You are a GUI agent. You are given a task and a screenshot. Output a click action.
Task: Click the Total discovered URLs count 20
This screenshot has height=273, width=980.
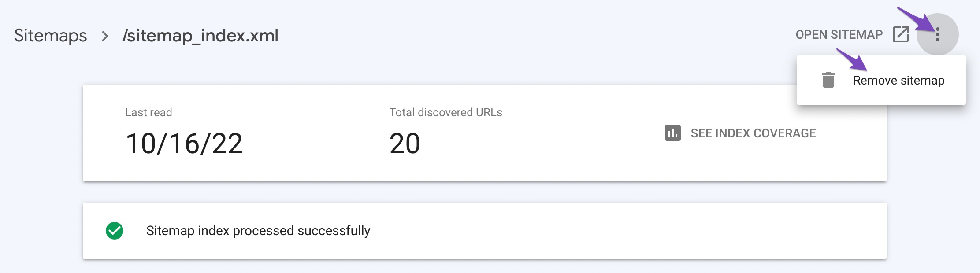405,144
